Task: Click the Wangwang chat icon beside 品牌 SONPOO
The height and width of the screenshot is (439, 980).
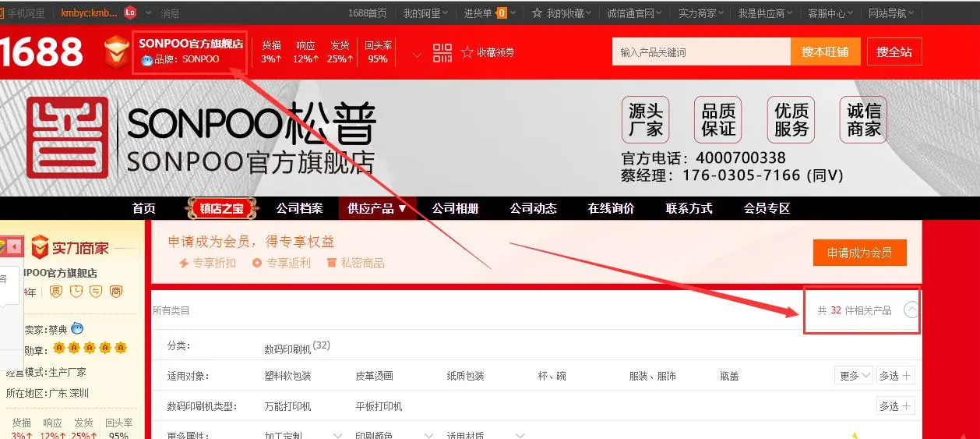Action: pos(146,59)
